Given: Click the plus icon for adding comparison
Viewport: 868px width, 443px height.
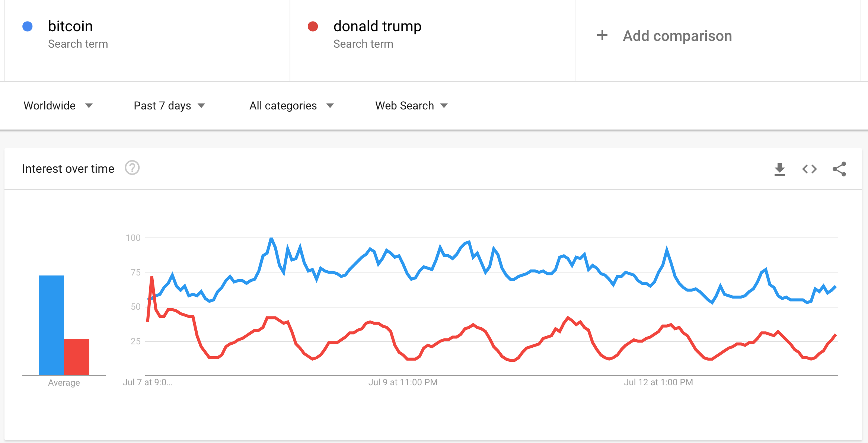Looking at the screenshot, I should click(x=602, y=35).
